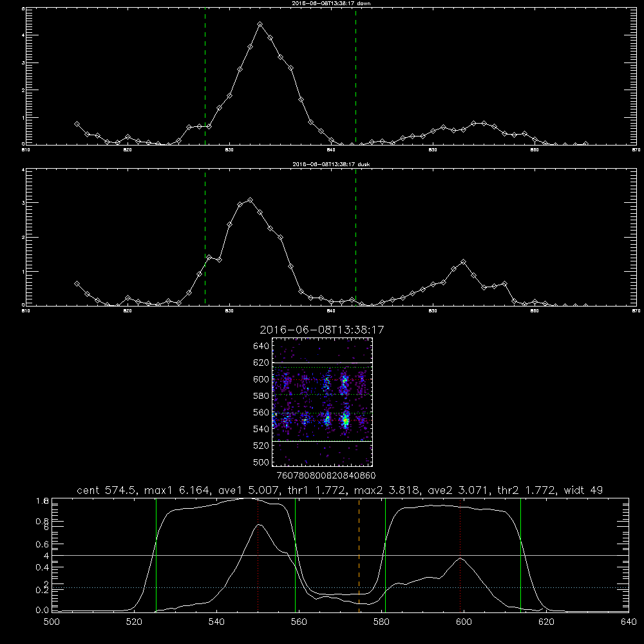Click the dusk plot title text
Viewport: 644px width, 644px height.
pyautogui.click(x=331, y=164)
